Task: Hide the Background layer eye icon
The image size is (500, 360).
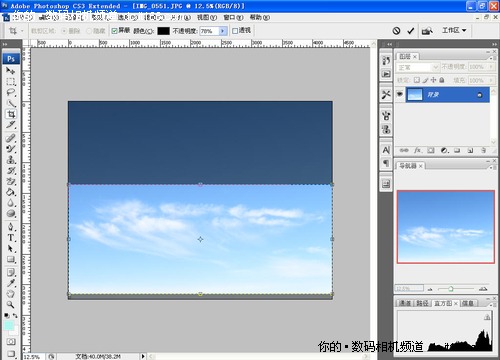Action: pyautogui.click(x=400, y=94)
